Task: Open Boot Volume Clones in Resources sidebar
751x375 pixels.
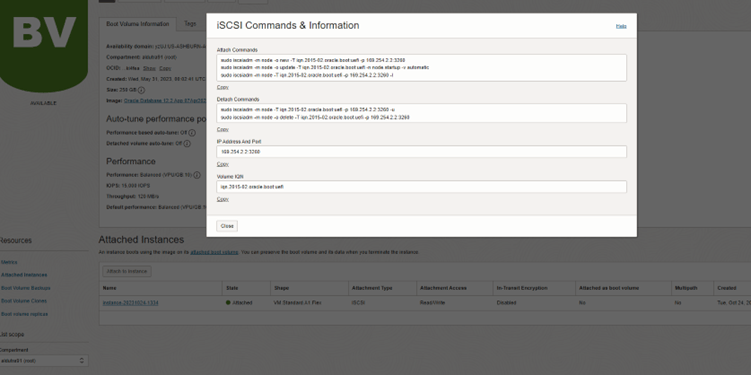Action: pyautogui.click(x=24, y=301)
